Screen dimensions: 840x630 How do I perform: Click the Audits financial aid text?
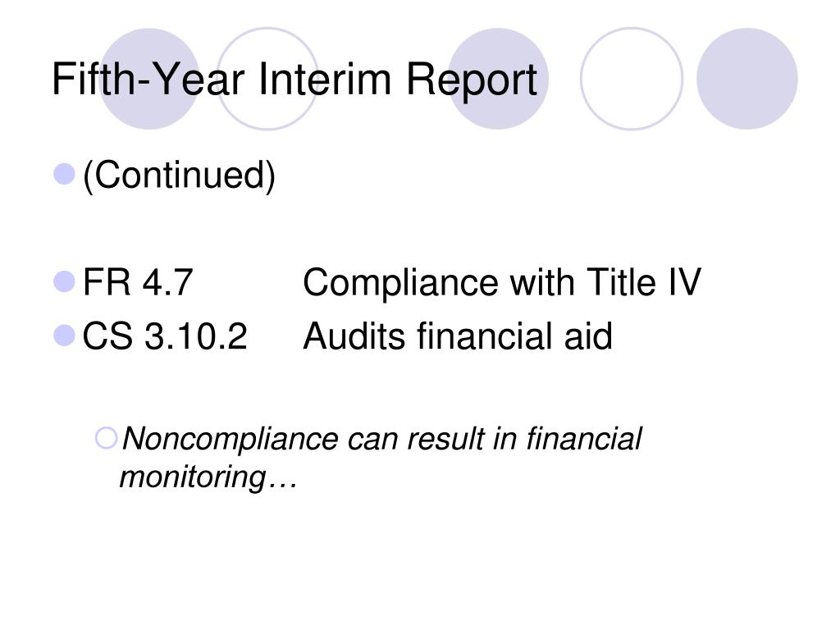click(458, 336)
